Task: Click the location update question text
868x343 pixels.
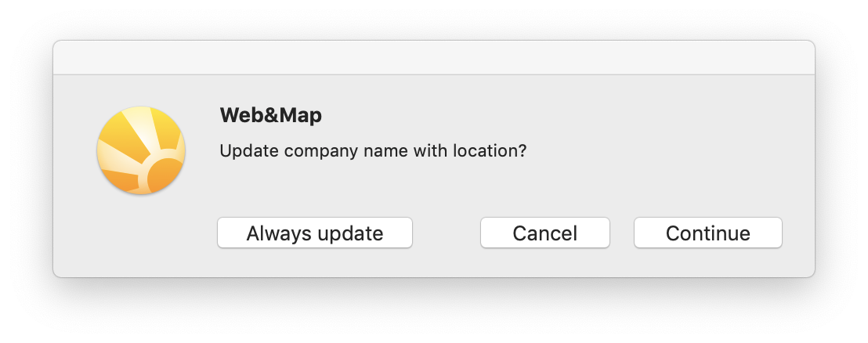Action: pyautogui.click(x=373, y=150)
